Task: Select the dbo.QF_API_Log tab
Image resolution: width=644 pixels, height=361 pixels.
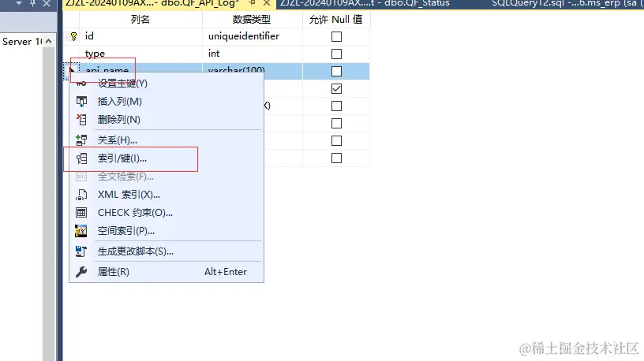Action: pyautogui.click(x=152, y=3)
